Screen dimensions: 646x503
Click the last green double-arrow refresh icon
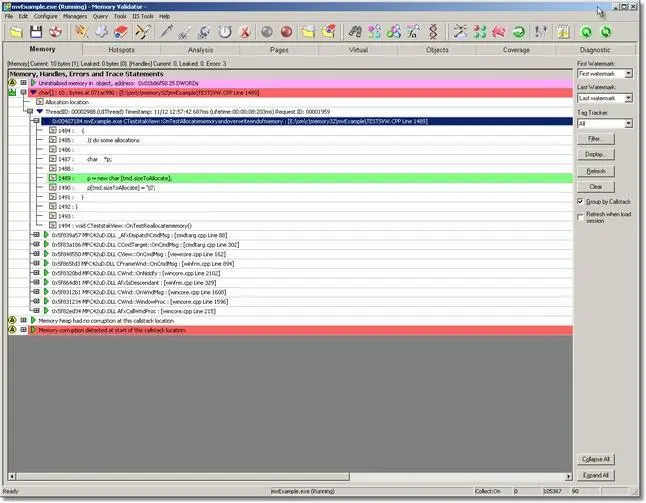(606, 32)
